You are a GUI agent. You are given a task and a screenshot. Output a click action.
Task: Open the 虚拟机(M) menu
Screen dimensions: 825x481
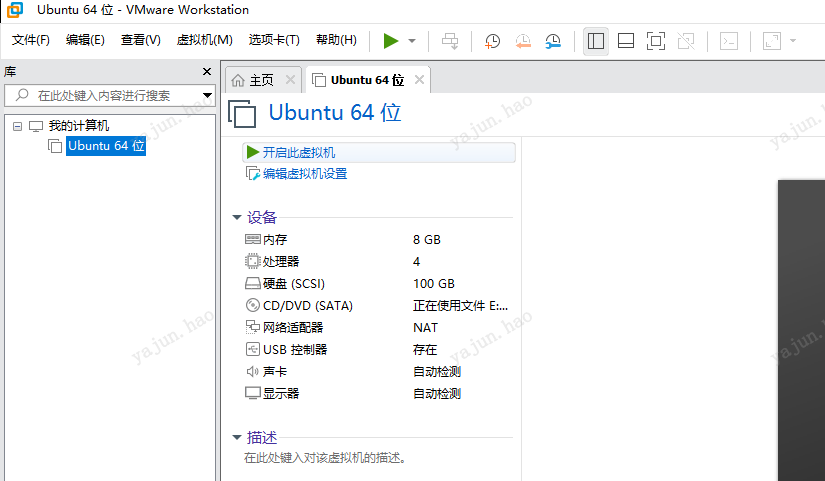coord(205,40)
